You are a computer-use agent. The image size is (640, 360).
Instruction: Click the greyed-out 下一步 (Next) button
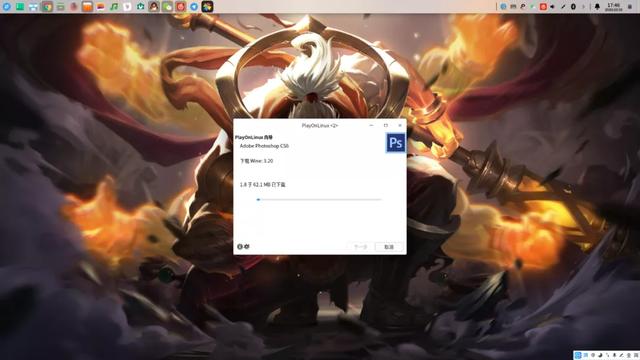[x=360, y=247]
